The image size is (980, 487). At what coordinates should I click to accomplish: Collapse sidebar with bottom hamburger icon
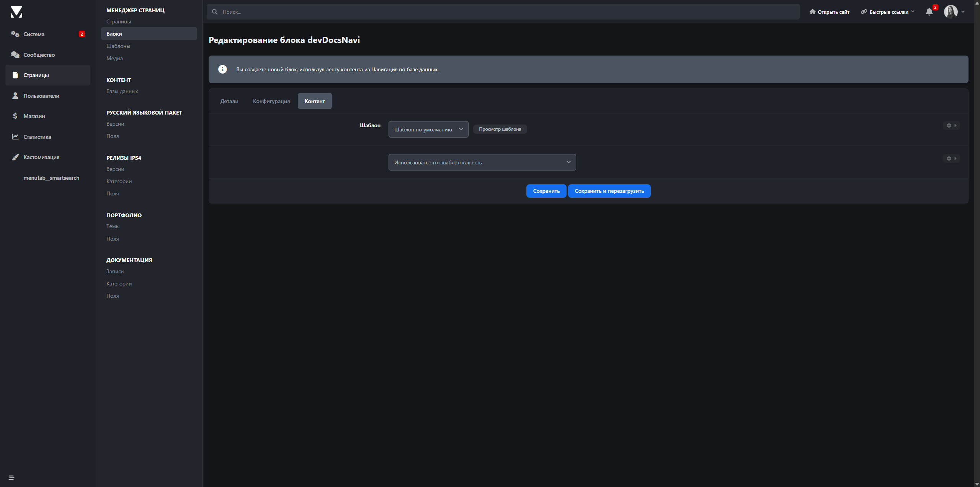tap(11, 477)
